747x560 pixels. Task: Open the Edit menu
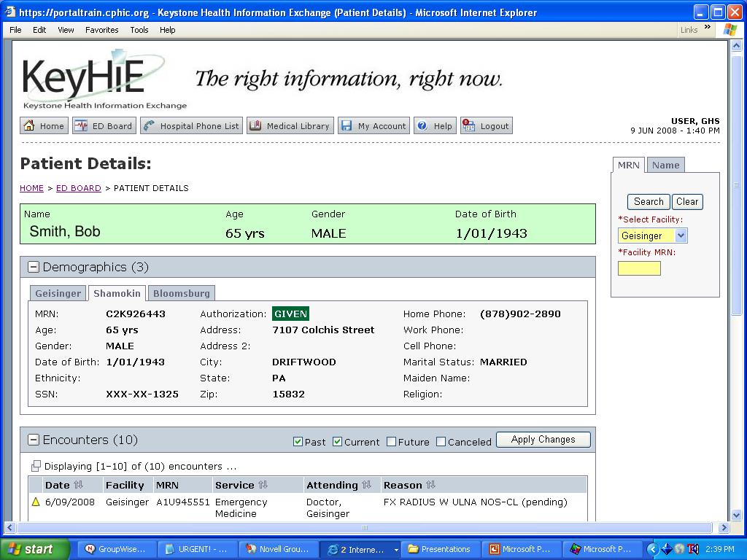(39, 30)
